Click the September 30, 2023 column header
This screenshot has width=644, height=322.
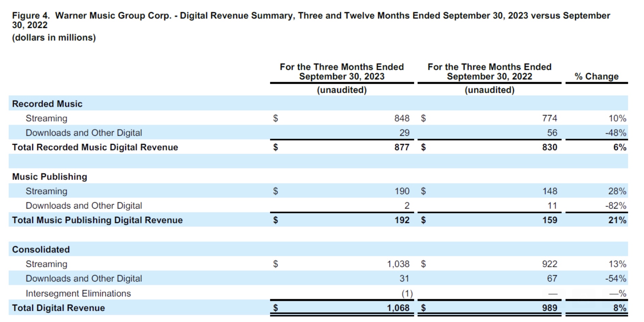(342, 71)
